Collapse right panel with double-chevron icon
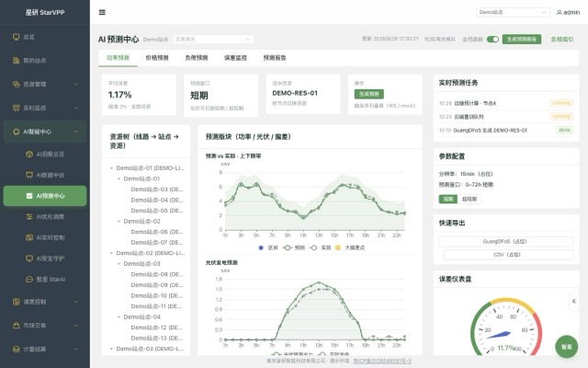The width and height of the screenshot is (588, 368). click(573, 301)
